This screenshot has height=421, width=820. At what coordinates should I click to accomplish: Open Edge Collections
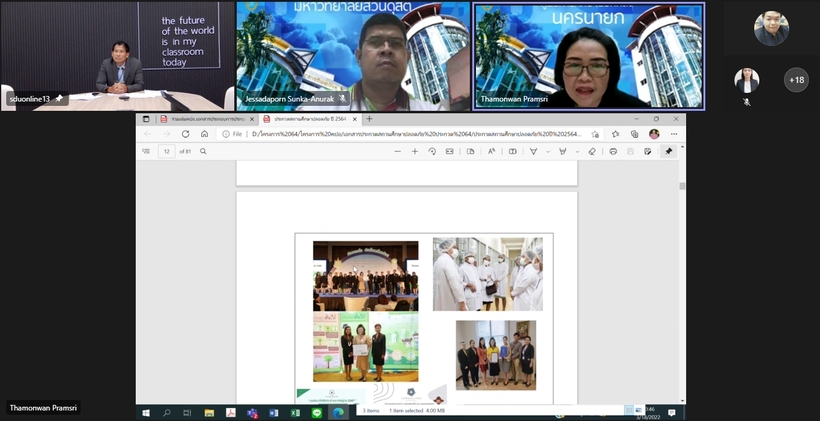[x=634, y=134]
